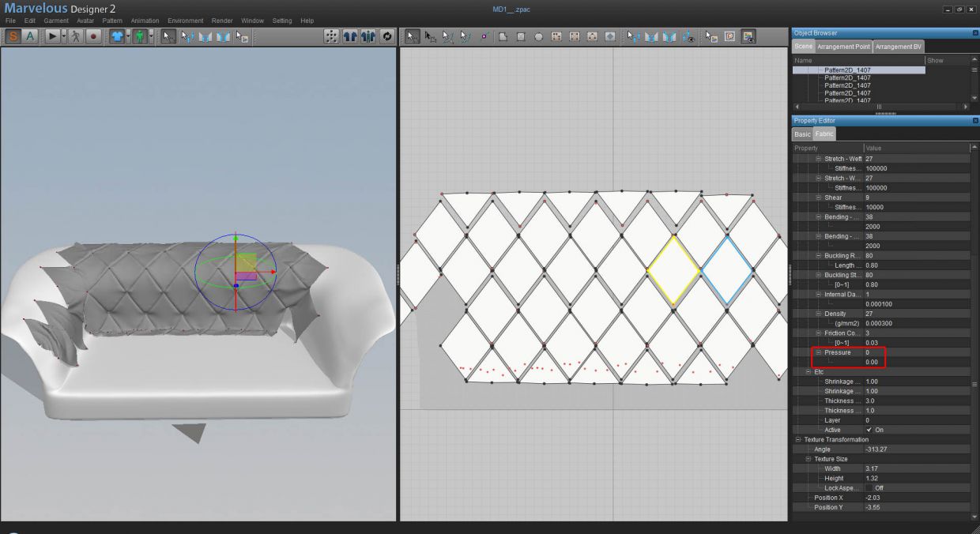Screen dimensions: 980x534
Task: Select the internal polygon line tool
Action: pos(556,36)
